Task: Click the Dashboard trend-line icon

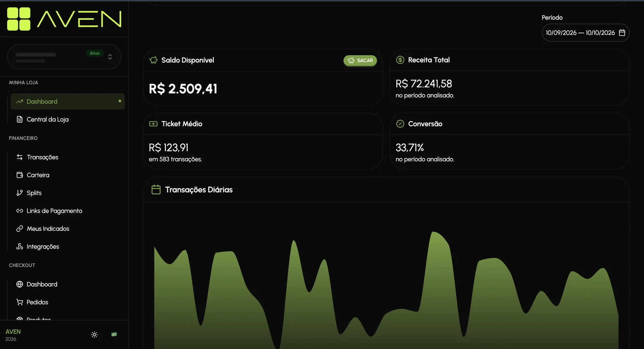Action: tap(20, 102)
